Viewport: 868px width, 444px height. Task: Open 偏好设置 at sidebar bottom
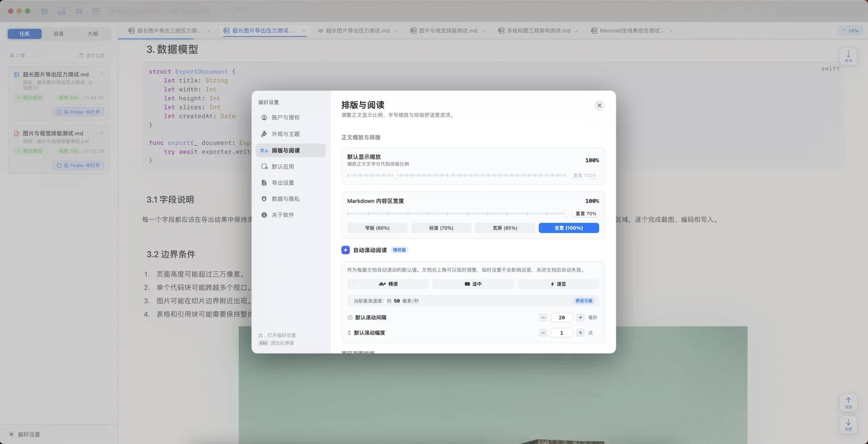click(25, 435)
